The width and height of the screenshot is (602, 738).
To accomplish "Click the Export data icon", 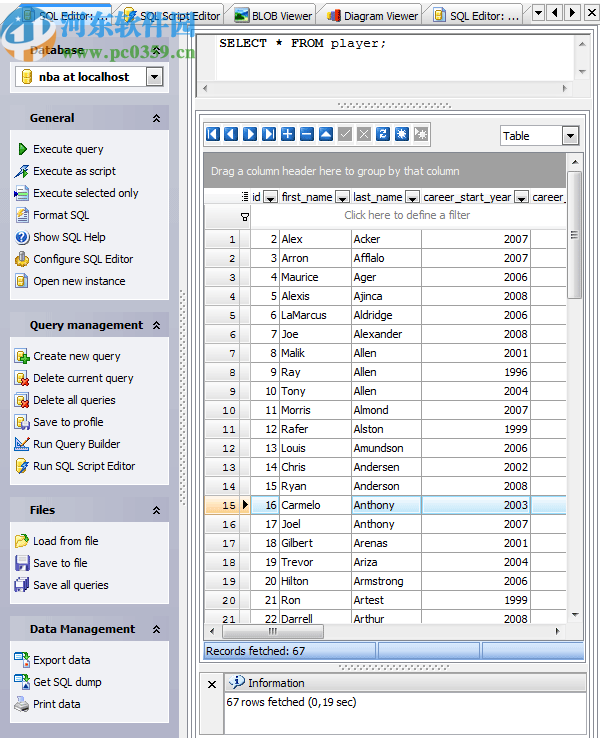I will [x=22, y=660].
